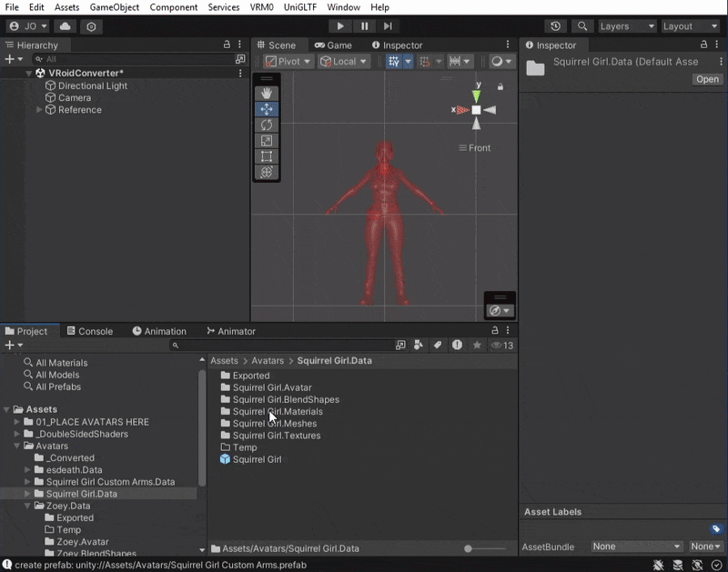Open the JO account dropdown

28,26
